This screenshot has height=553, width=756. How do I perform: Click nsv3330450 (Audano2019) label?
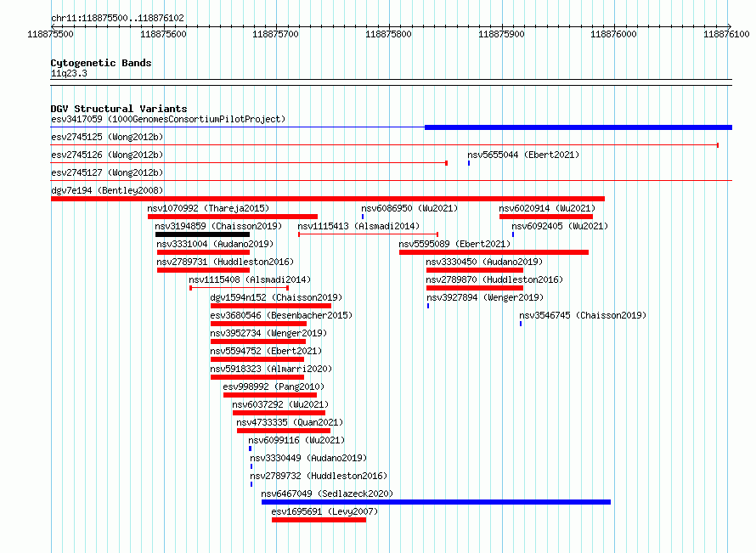pos(484,262)
